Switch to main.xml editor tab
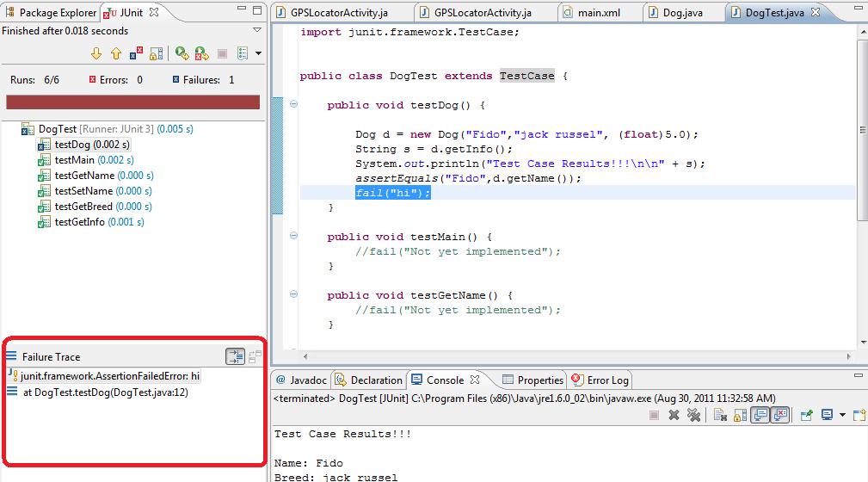This screenshot has width=868, height=482. (592, 12)
